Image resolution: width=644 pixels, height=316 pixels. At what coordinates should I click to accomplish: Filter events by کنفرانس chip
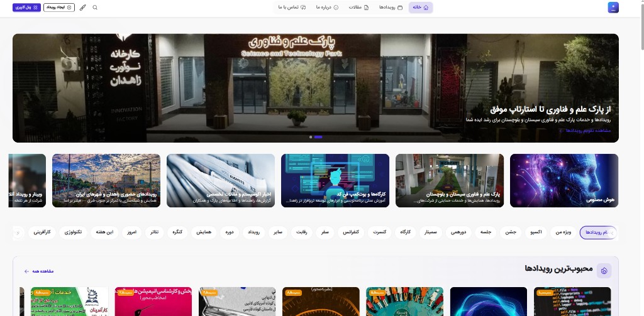click(x=351, y=232)
